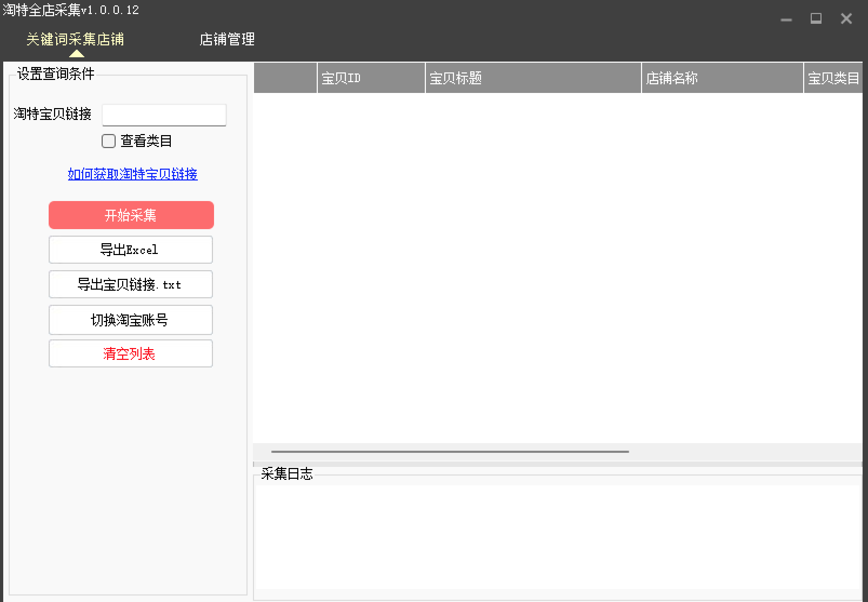The image size is (868, 602).
Task: Click the 宝贝类目 column header
Action: 833,78
